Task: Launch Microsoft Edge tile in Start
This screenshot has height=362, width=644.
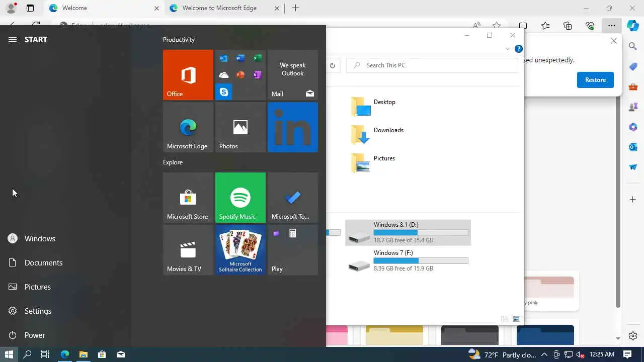Action: (x=188, y=127)
